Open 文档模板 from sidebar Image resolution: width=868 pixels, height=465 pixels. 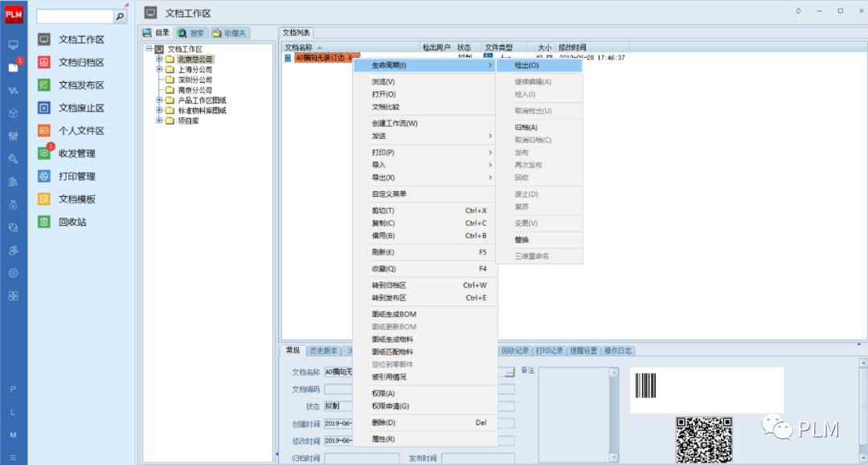[x=76, y=199]
